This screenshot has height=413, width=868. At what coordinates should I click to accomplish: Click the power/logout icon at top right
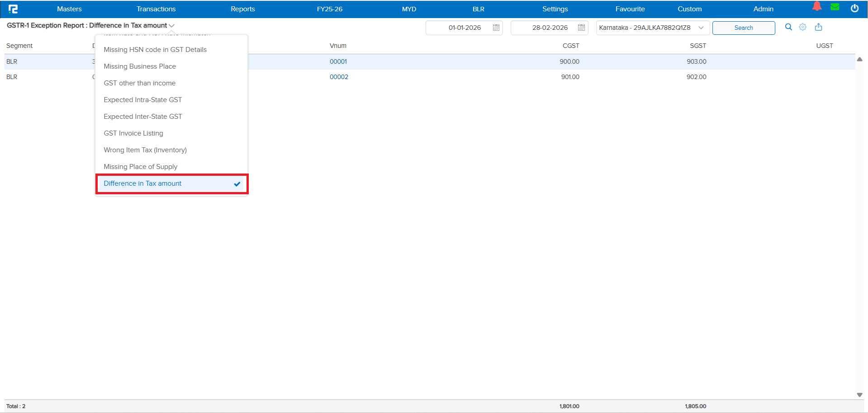click(x=855, y=8)
